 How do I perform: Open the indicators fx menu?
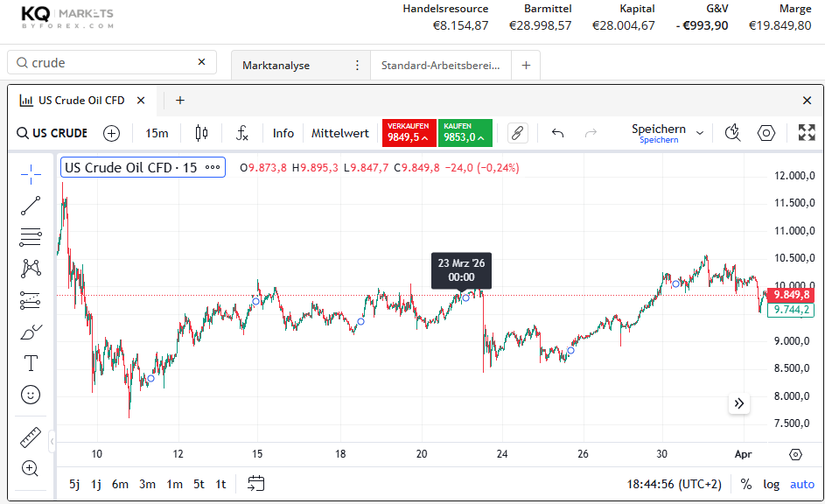tap(242, 133)
